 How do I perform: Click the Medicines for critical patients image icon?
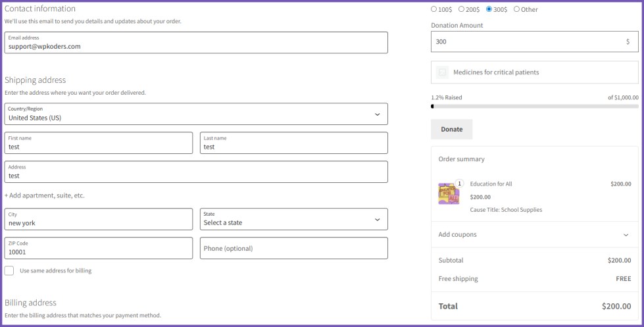(443, 72)
